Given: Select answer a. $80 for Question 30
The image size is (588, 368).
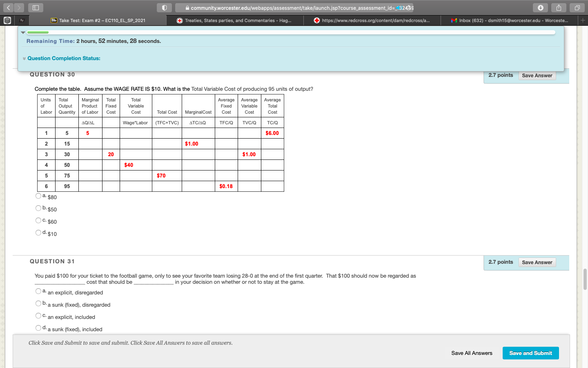Looking at the screenshot, I should tap(38, 196).
